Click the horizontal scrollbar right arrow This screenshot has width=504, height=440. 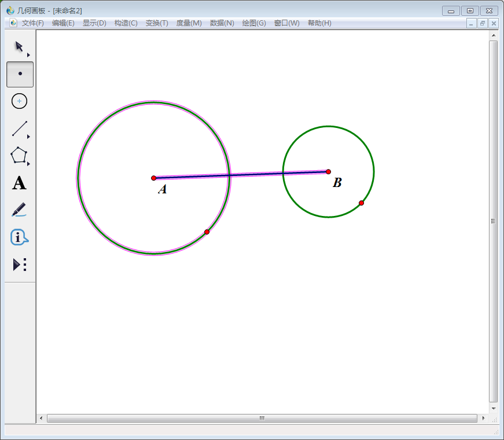(x=483, y=418)
